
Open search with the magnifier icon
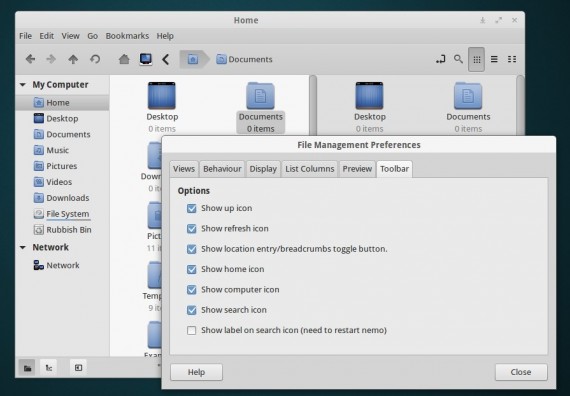coord(458,59)
